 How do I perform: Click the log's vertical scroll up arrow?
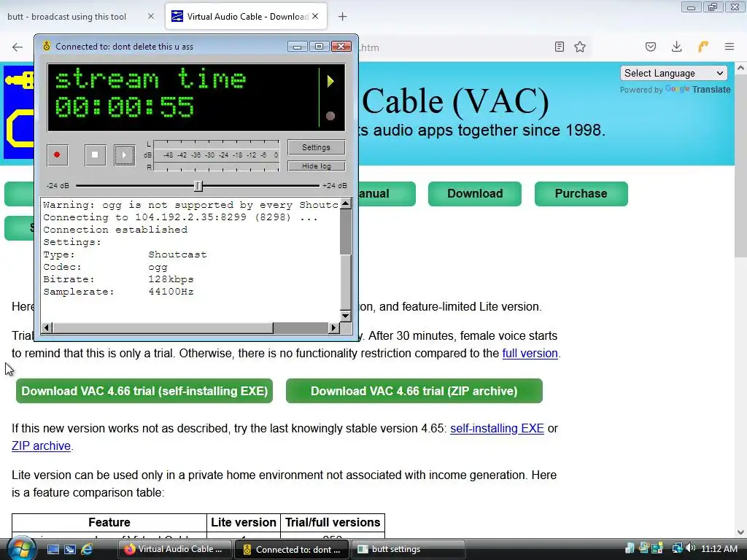click(x=346, y=204)
